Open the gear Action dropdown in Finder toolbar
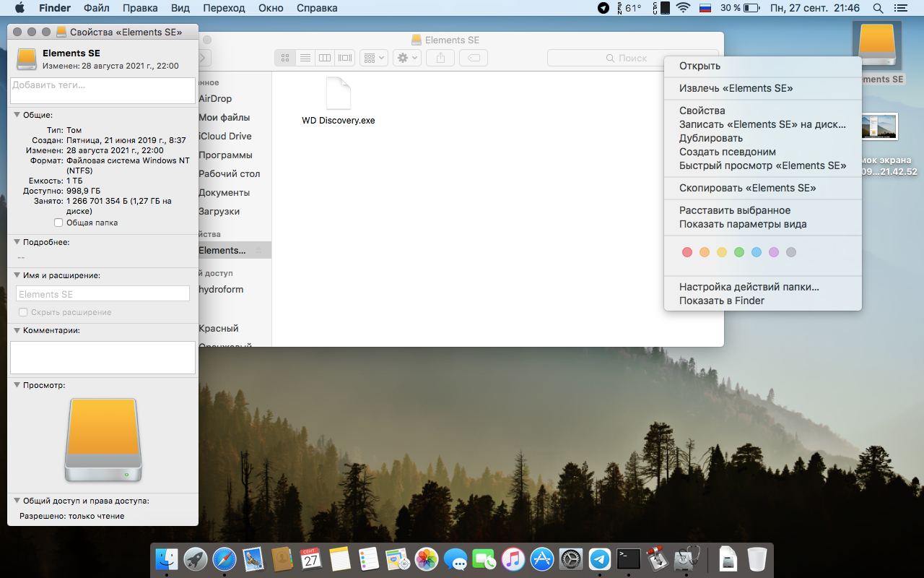This screenshot has height=578, width=924. click(x=407, y=58)
